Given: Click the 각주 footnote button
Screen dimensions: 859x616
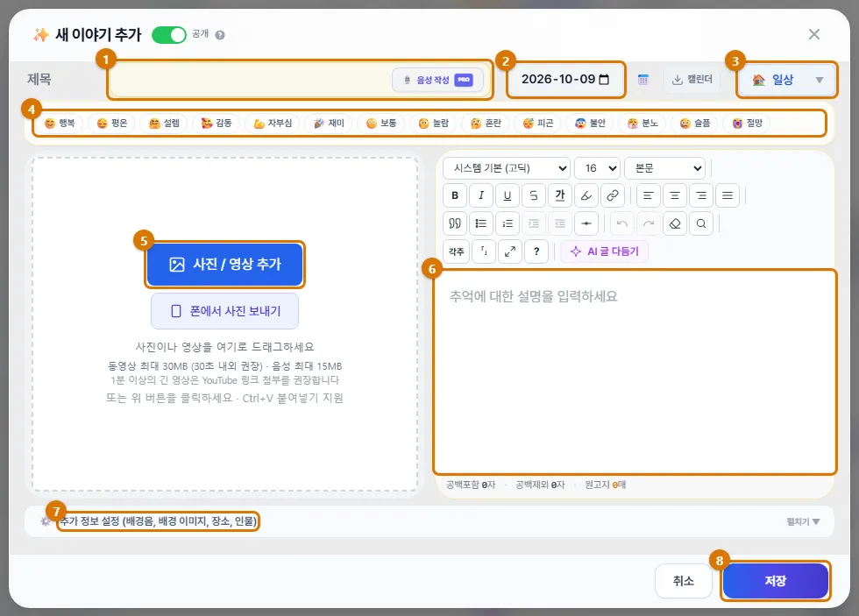Looking at the screenshot, I should point(457,251).
